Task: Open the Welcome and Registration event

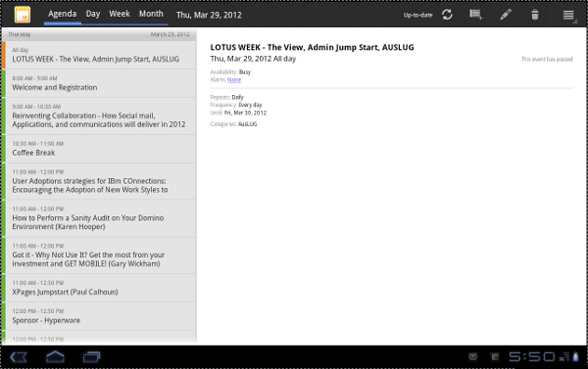Action: [99, 83]
